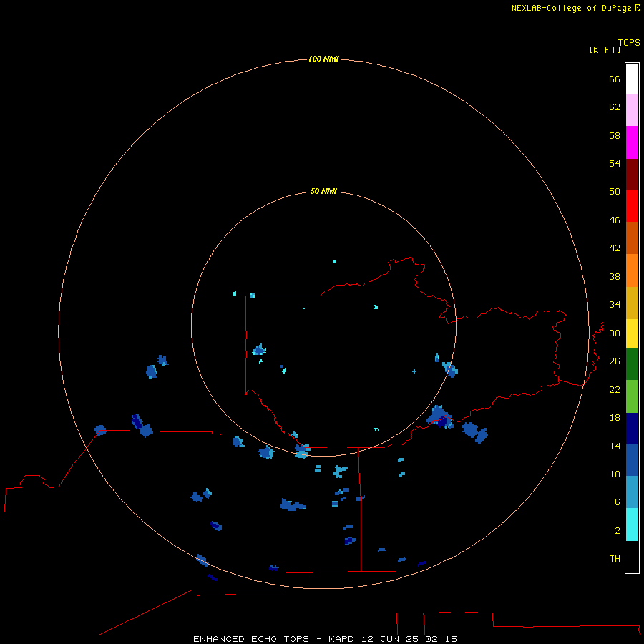Click the black TH threshold swatch

click(632, 557)
